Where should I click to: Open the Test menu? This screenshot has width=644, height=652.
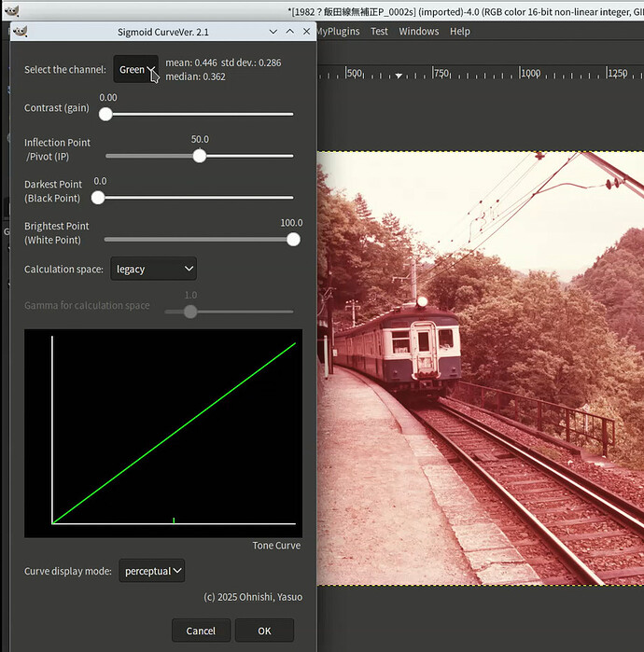pos(379,31)
